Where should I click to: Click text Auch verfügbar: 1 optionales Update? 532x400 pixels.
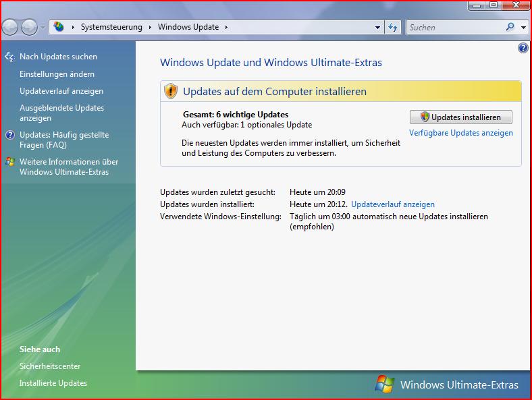(246, 125)
